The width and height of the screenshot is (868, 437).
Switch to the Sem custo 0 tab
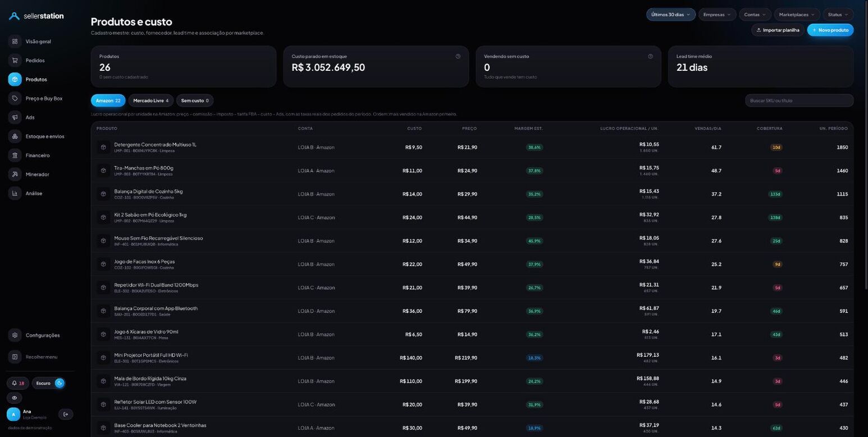[x=195, y=101]
